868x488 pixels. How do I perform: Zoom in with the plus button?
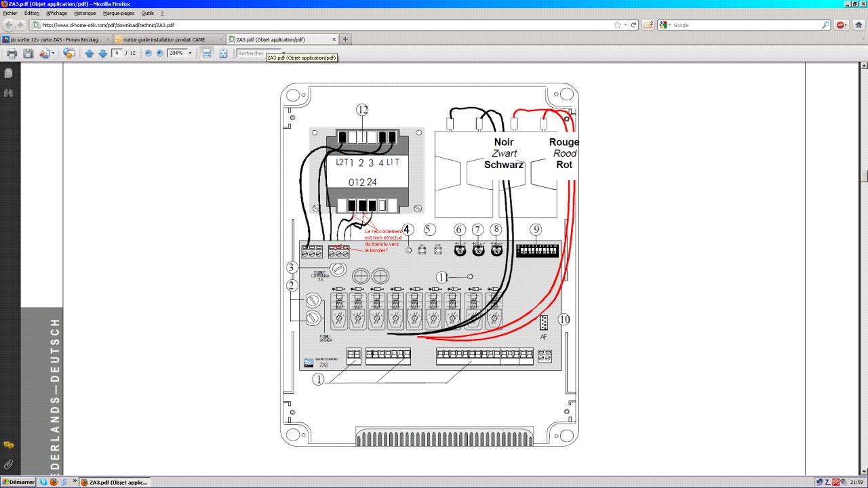160,53
